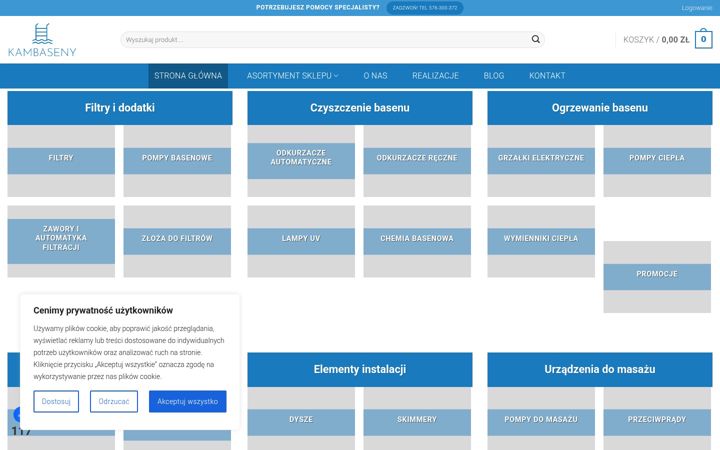The height and width of the screenshot is (450, 720).
Task: Open Filtry i dodatki category header
Action: pos(120,108)
